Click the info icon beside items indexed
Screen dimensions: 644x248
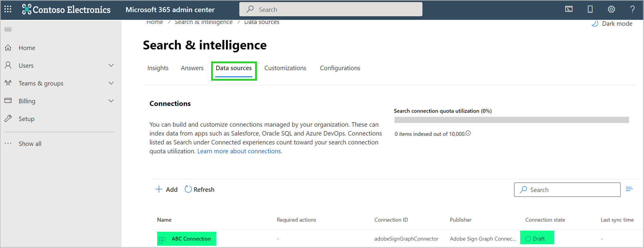click(468, 133)
